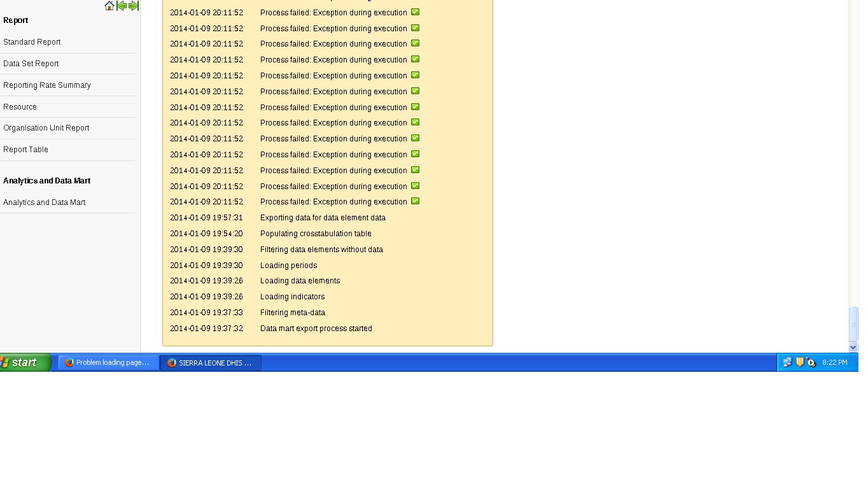Screen dimensions: 868x489
Task: Click the scrollbar down arrow
Action: pyautogui.click(x=853, y=348)
